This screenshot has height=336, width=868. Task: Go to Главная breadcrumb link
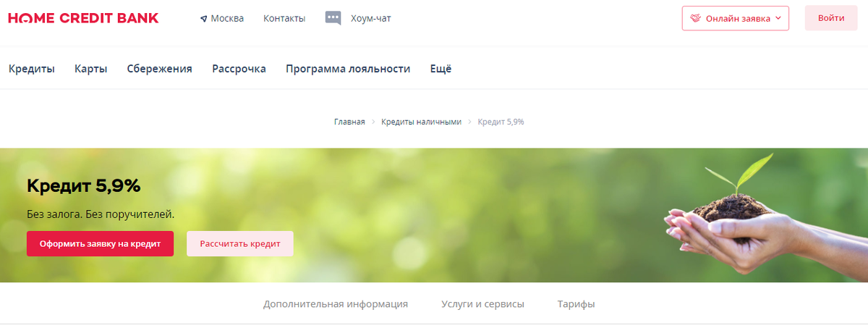[x=349, y=122]
